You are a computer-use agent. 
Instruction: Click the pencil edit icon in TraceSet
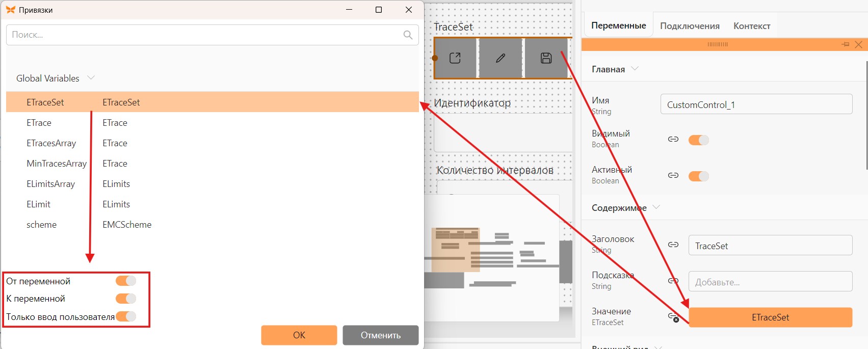[x=501, y=58]
